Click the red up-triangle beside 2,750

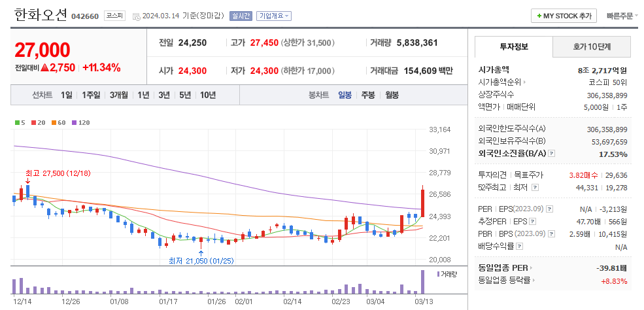44,68
